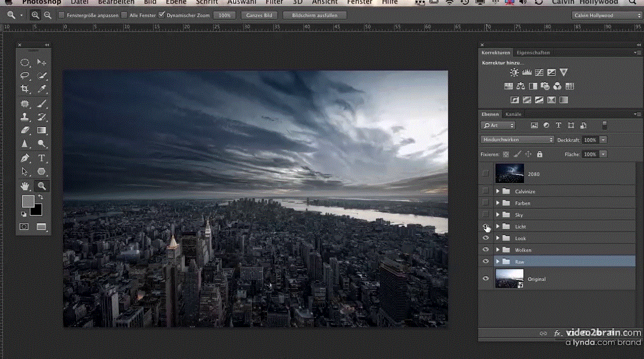Select the Dodge tool
The height and width of the screenshot is (359, 644).
42,144
